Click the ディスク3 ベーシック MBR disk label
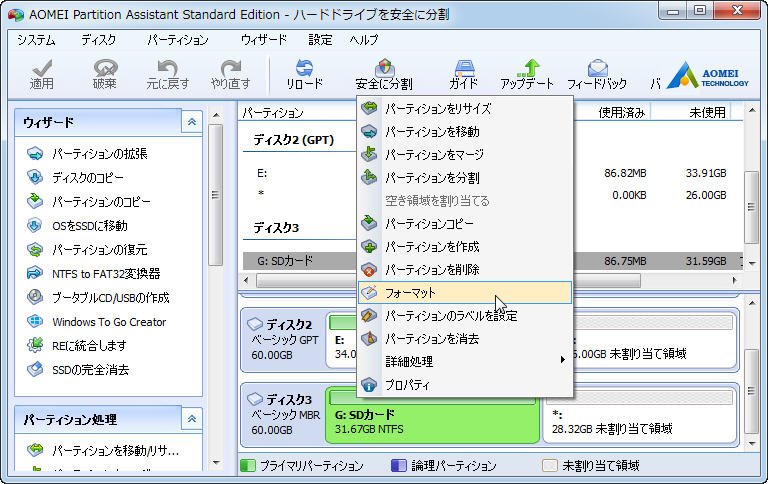Image resolution: width=768 pixels, height=484 pixels. 284,414
